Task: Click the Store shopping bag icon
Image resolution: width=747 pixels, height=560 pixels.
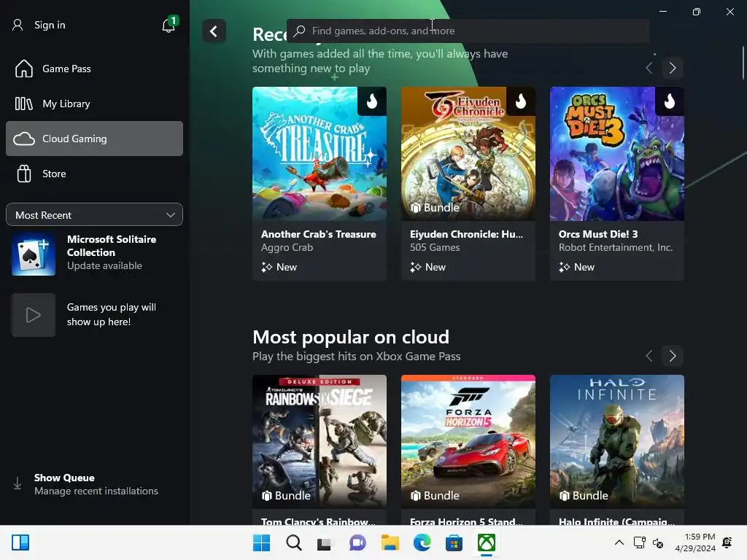Action: pos(24,174)
